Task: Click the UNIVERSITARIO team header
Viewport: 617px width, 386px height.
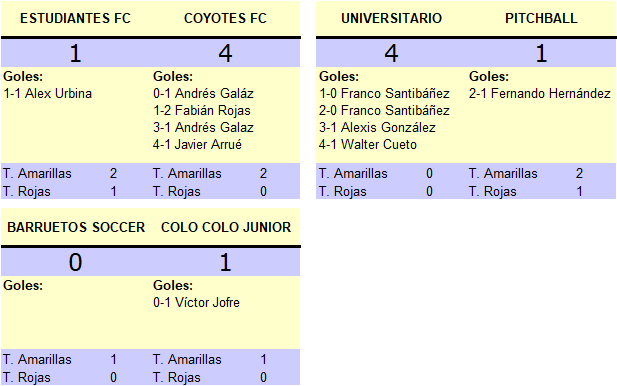Action: pyautogui.click(x=391, y=18)
